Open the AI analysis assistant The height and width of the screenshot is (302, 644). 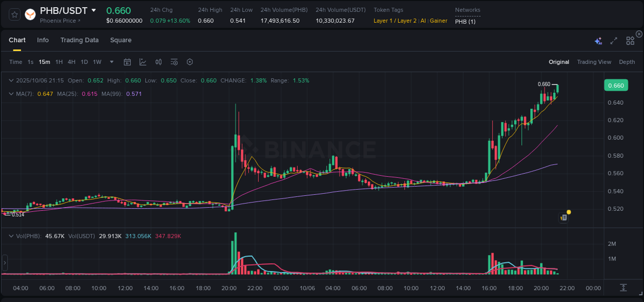598,41
